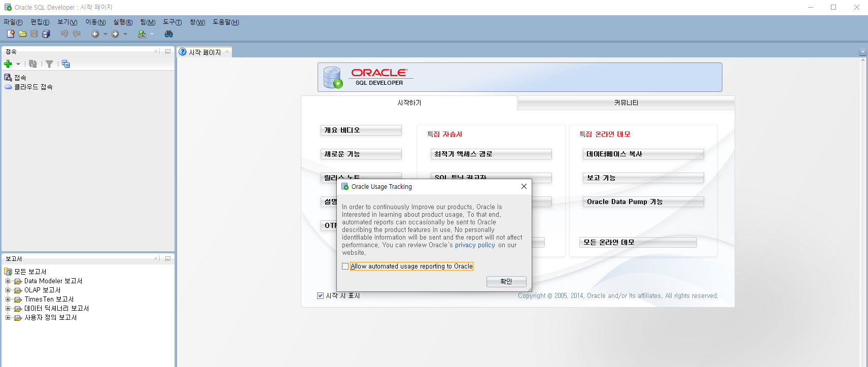Viewport: 868px width, 367px height.
Task: Open the 실행(R) menu
Action: [123, 22]
